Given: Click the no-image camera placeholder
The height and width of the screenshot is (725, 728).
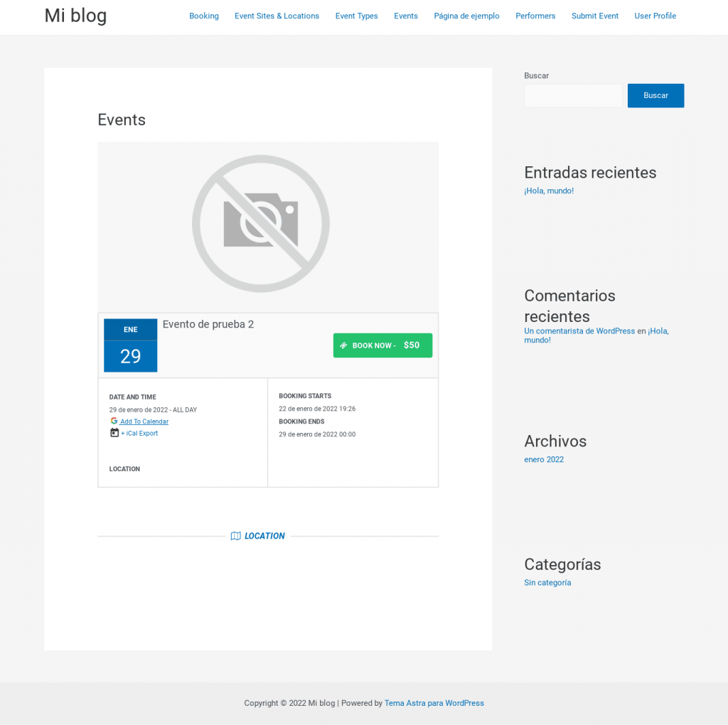Looking at the screenshot, I should tap(261, 224).
